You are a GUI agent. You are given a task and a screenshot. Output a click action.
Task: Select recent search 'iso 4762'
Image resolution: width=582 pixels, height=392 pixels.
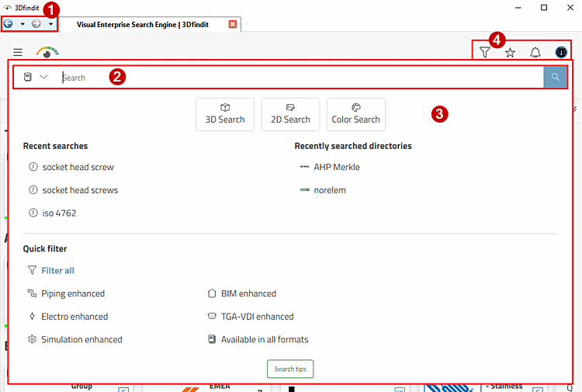point(59,213)
